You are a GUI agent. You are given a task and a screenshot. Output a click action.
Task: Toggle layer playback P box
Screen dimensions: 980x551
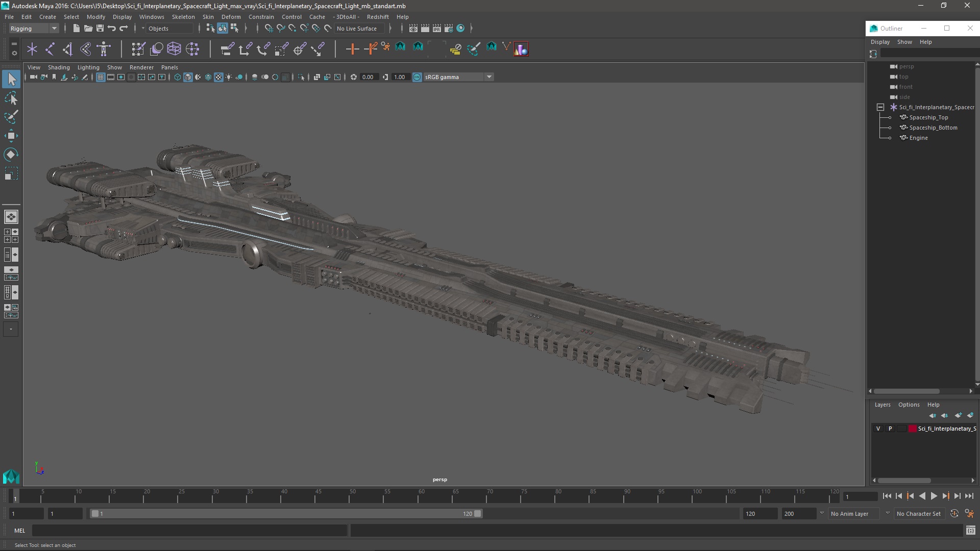[x=890, y=429]
